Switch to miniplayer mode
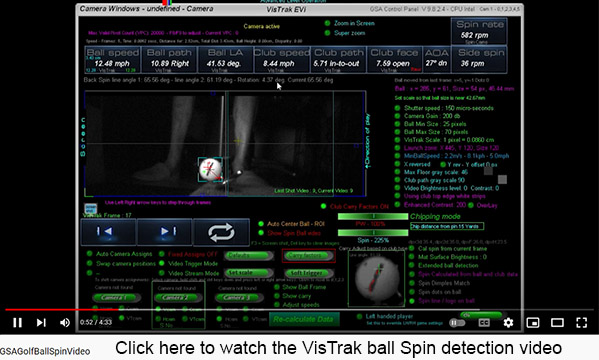 point(533,323)
